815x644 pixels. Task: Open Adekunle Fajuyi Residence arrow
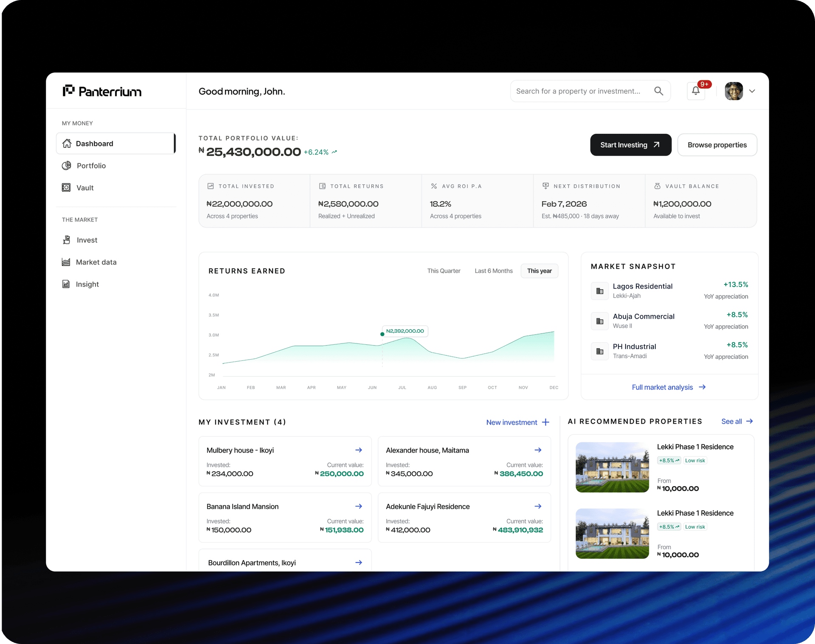(x=538, y=506)
